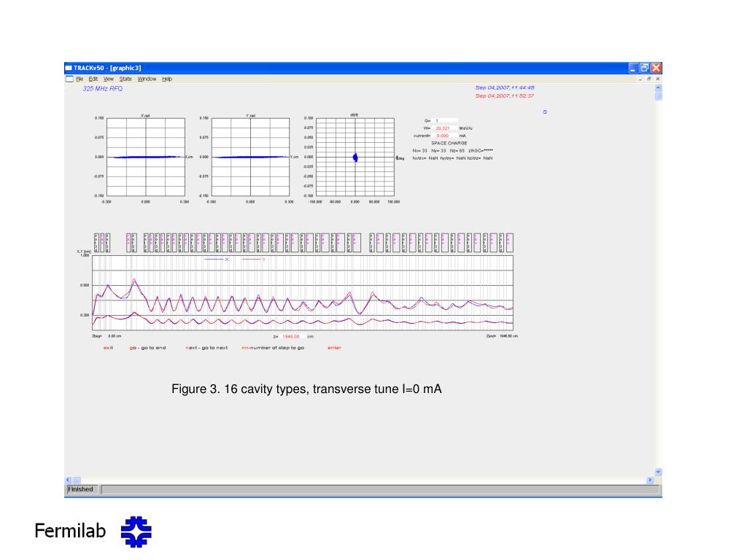Click 'next - go to next' command
This screenshot has width=747, height=560.
tap(206, 348)
